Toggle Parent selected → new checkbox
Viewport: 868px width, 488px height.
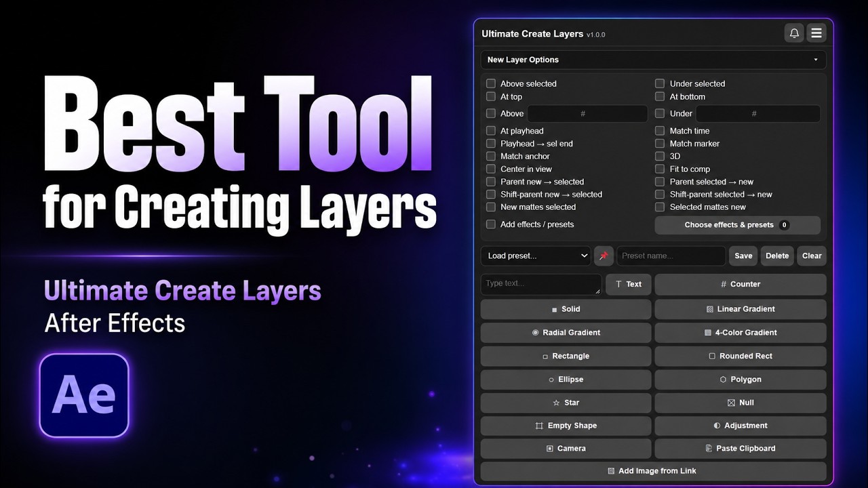pos(660,182)
